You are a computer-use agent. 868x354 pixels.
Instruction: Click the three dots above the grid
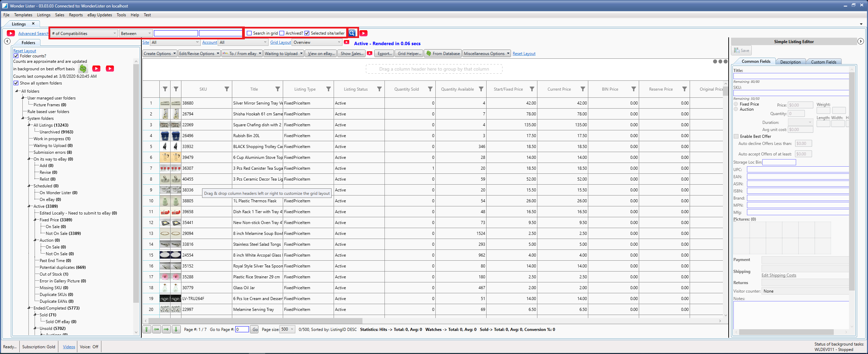720,61
